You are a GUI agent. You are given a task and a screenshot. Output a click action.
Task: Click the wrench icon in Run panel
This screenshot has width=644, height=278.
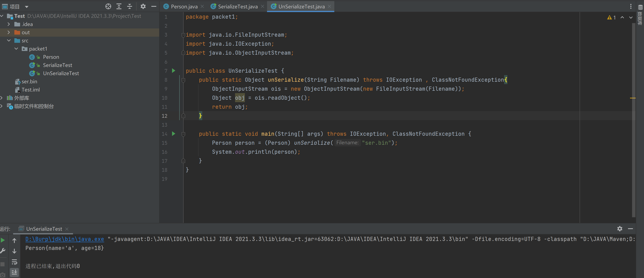3,251
